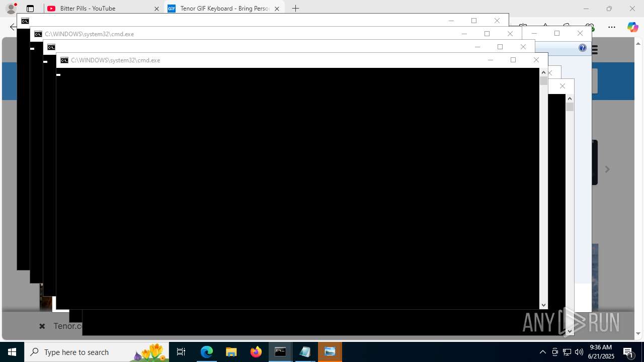This screenshot has height=362, width=644.
Task: Open the hamburger menu on the Tenor page
Action: [x=594, y=50]
